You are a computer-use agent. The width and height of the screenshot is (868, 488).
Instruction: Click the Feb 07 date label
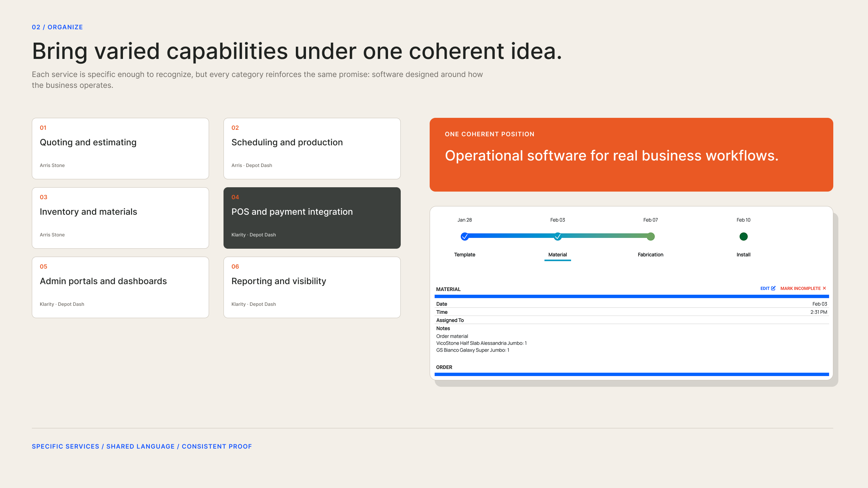[651, 220]
